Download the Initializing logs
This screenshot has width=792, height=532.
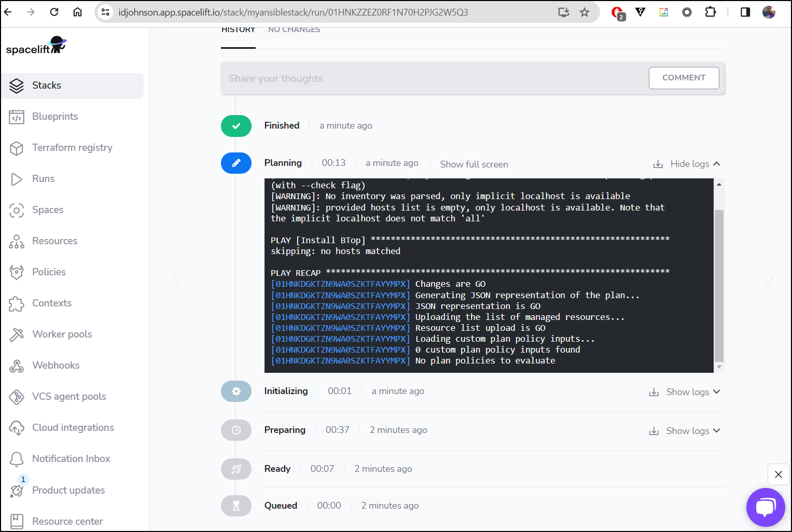click(654, 393)
